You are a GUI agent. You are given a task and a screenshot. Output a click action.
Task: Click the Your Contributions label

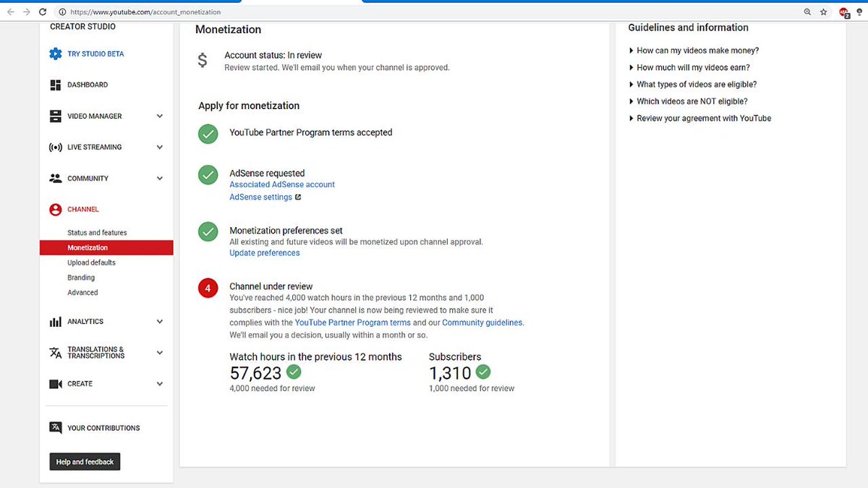[x=103, y=428]
